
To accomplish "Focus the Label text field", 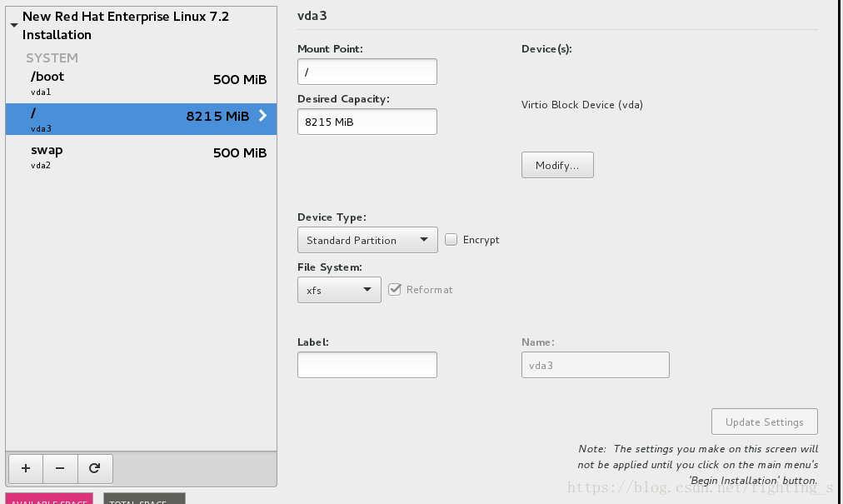I will click(367, 365).
